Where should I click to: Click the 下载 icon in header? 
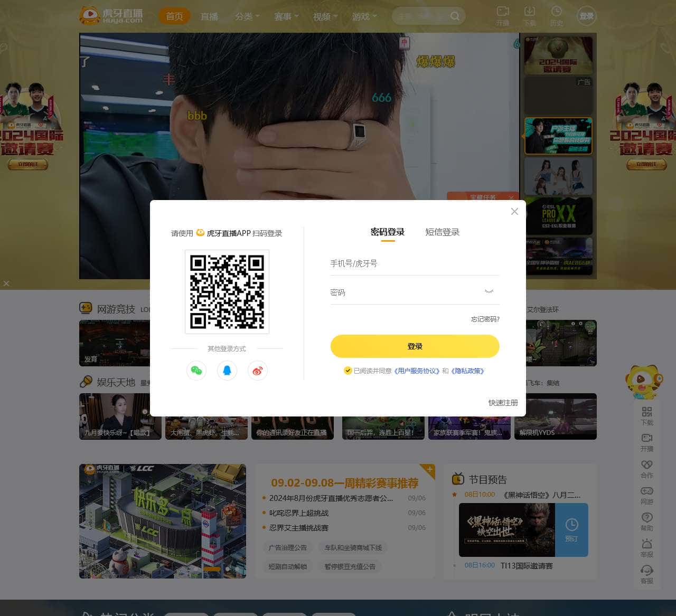click(x=530, y=12)
